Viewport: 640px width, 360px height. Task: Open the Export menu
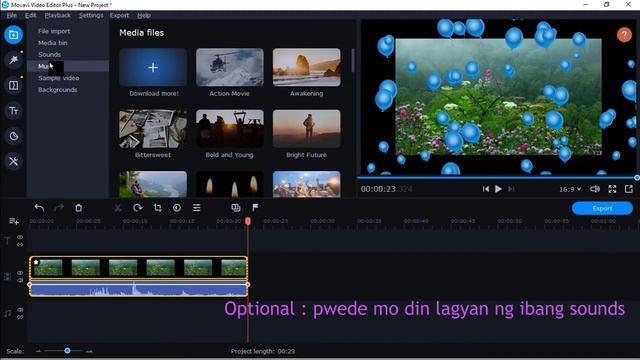point(119,15)
